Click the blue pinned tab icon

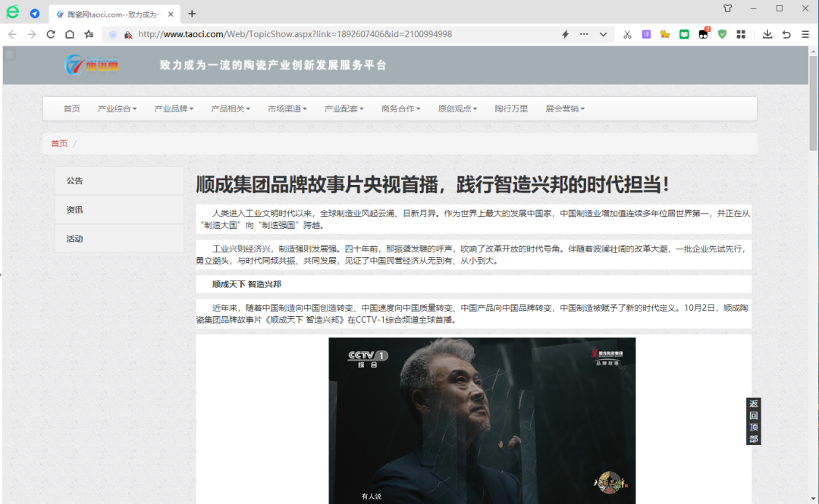[35, 14]
